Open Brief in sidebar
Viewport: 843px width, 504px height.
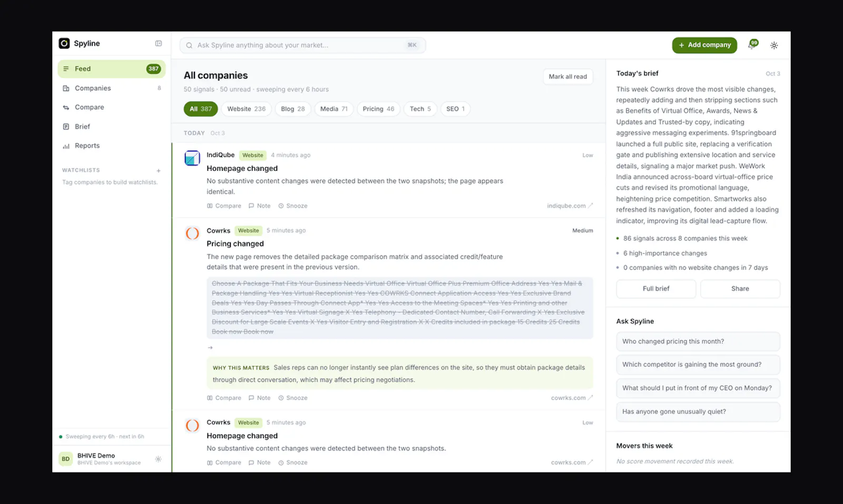click(x=112, y=126)
